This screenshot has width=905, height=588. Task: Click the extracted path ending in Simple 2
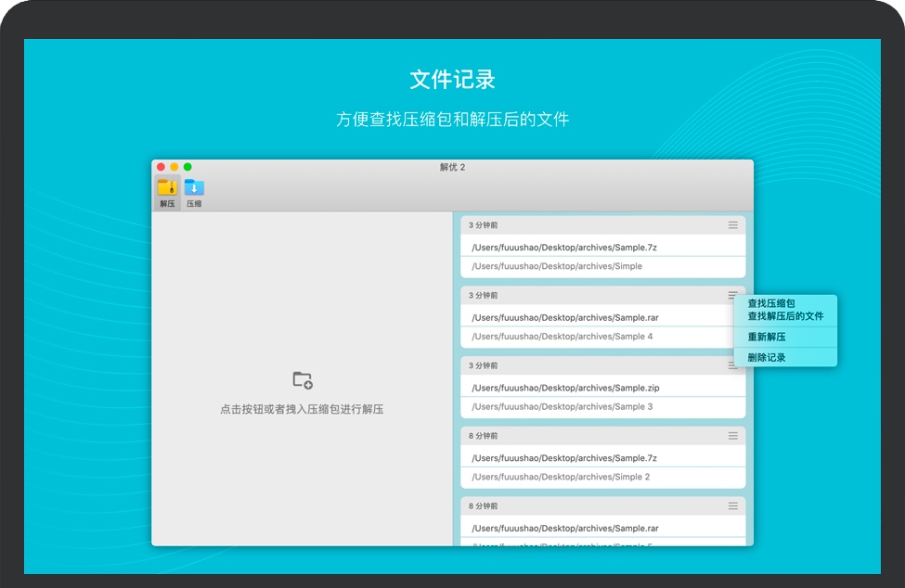click(x=561, y=477)
